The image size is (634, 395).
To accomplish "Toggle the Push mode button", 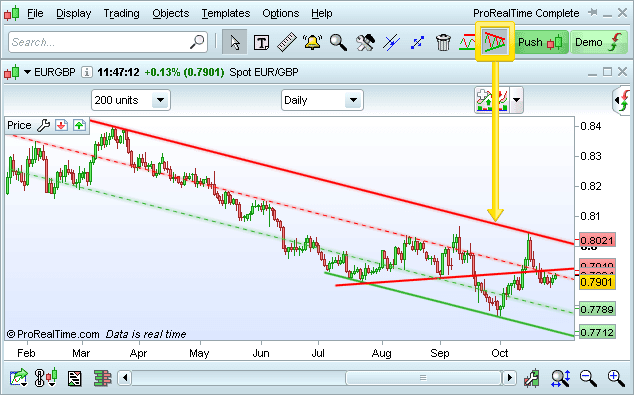I will [x=540, y=42].
